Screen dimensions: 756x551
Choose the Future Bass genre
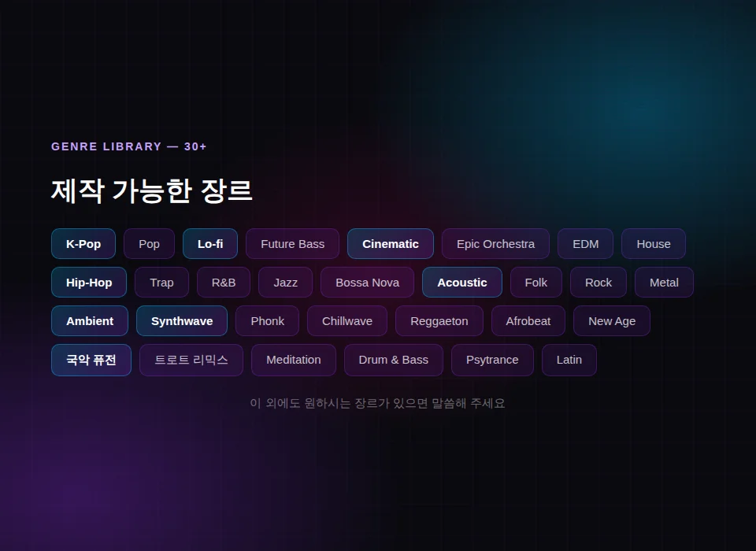point(292,244)
